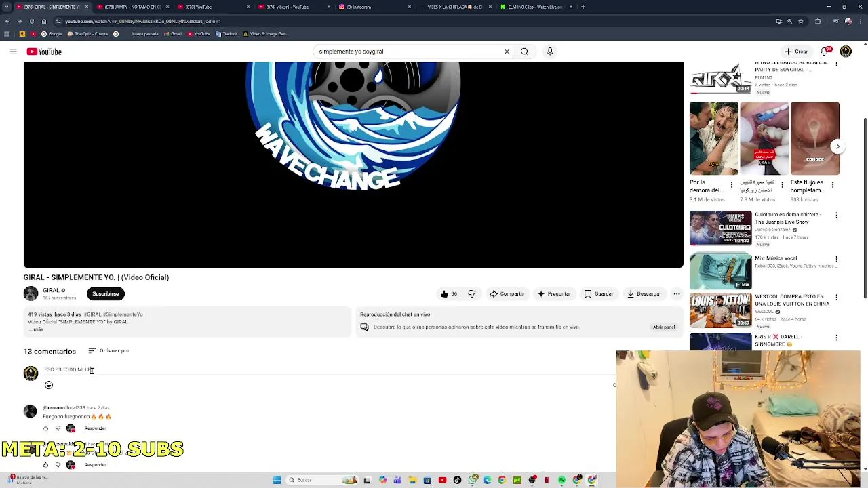Open the account avatar menu
868x488 pixels.
tap(846, 52)
